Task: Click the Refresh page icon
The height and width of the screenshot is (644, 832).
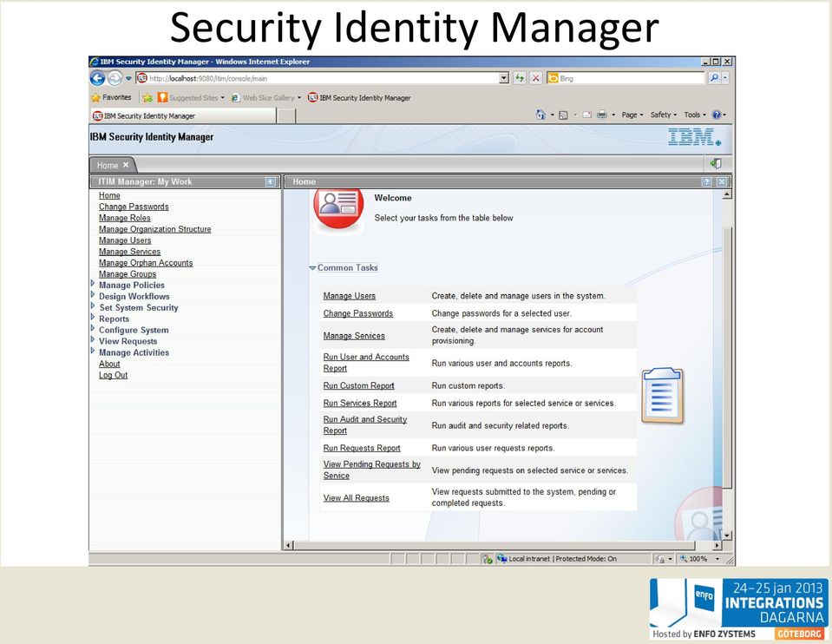Action: 520,79
